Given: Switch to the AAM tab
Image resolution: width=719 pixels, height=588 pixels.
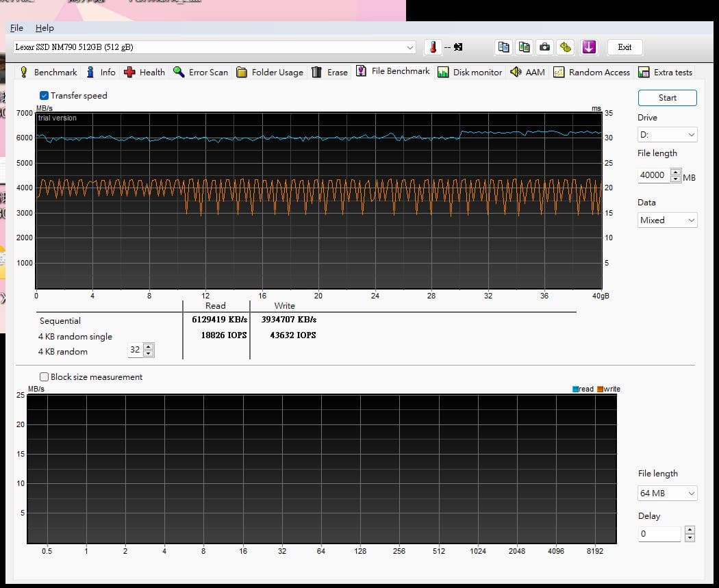Looking at the screenshot, I should (527, 72).
